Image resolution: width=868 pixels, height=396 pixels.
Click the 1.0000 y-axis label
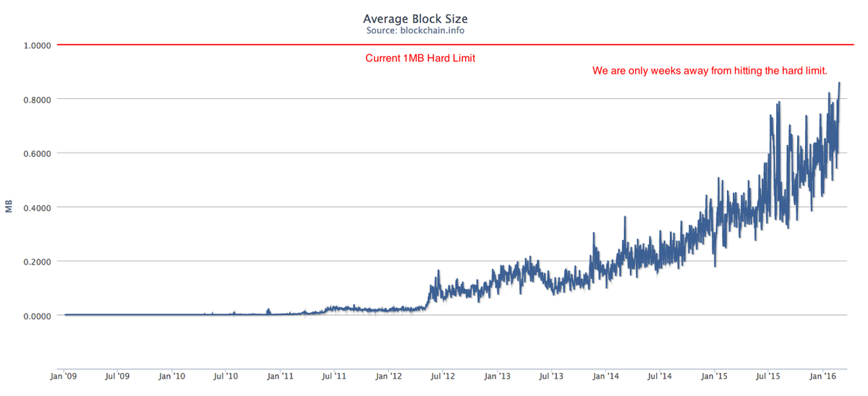point(37,45)
